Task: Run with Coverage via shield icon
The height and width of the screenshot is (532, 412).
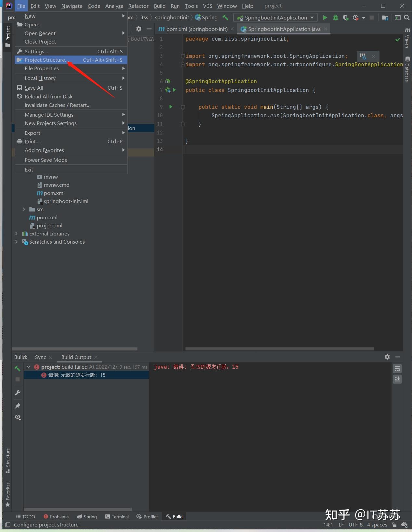Action: (x=346, y=18)
